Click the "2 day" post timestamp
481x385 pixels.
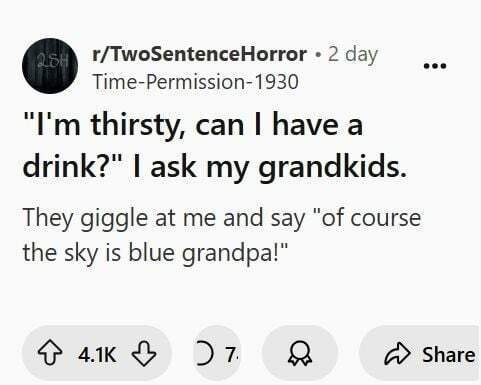click(x=353, y=55)
